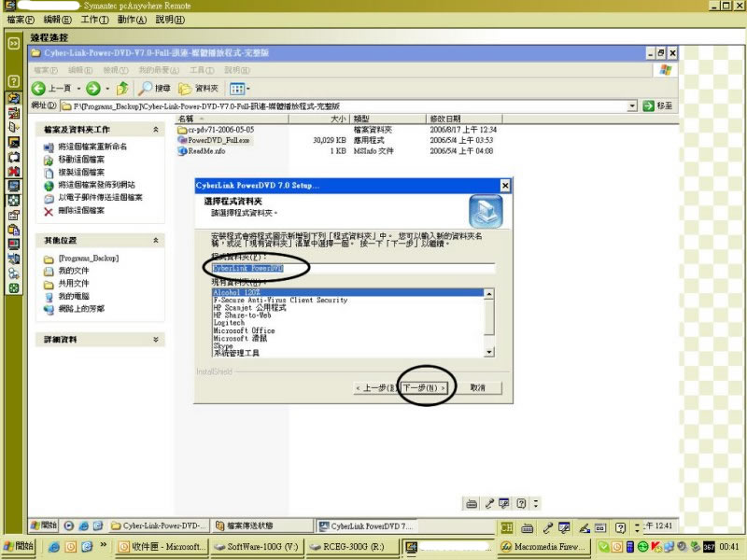The width and height of the screenshot is (747, 560).
Task: Click the green bottom icon in pcAnywhere sidebar
Action: click(14, 288)
